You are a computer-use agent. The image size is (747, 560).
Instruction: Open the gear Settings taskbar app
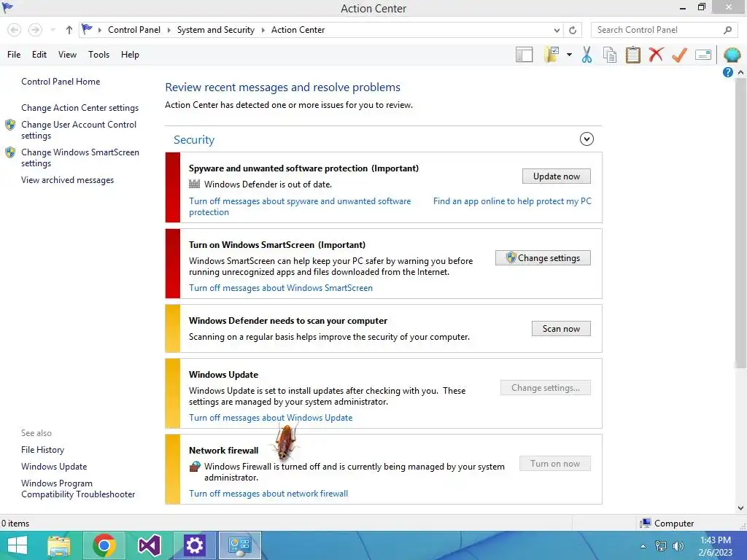point(194,545)
